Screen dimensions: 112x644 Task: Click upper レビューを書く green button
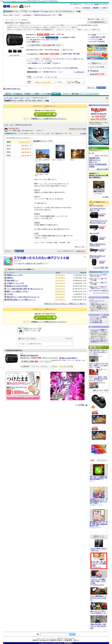[45, 114]
